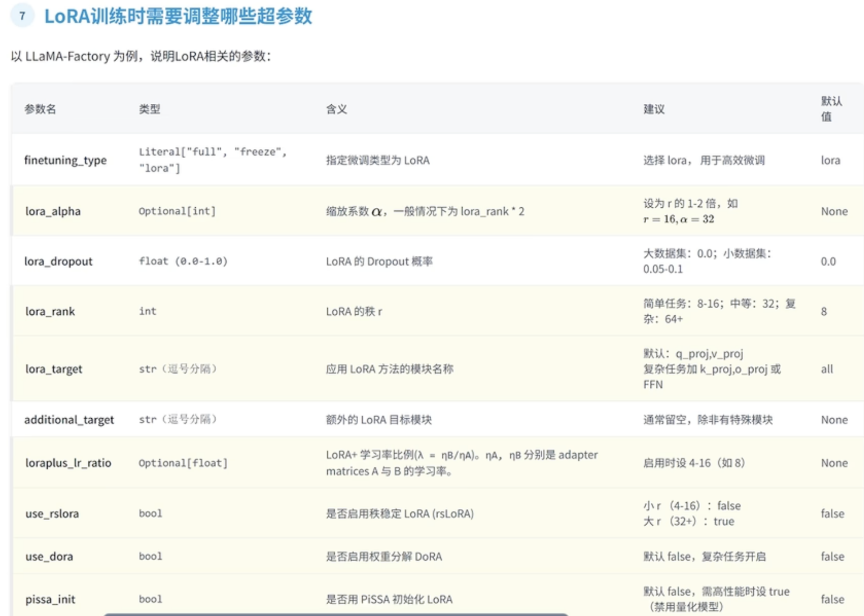Viewport: 864px width, 616px height.
Task: Click the default value '8' for lora_rank
Action: pos(823,311)
